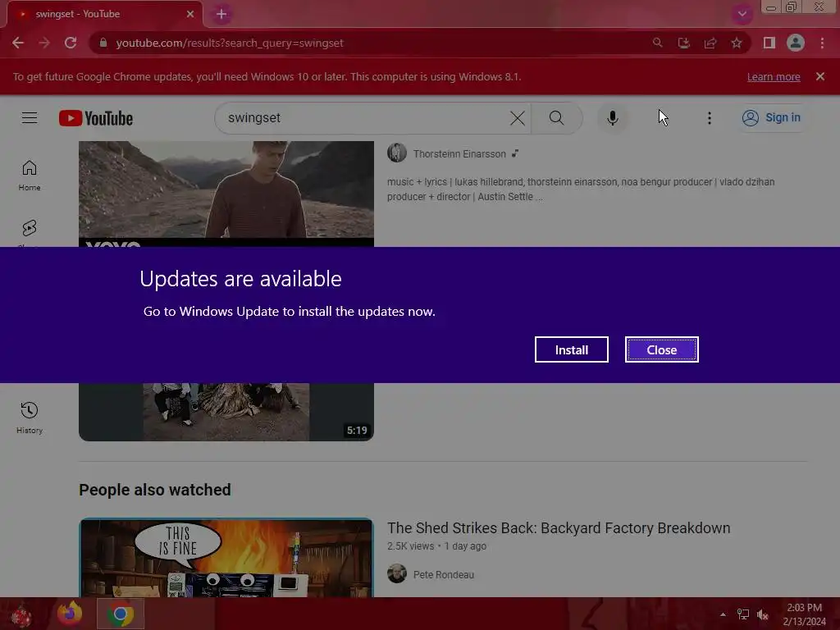This screenshot has width=840, height=630.
Task: Open Thorsteinn Einarsson channel name link
Action: point(459,153)
